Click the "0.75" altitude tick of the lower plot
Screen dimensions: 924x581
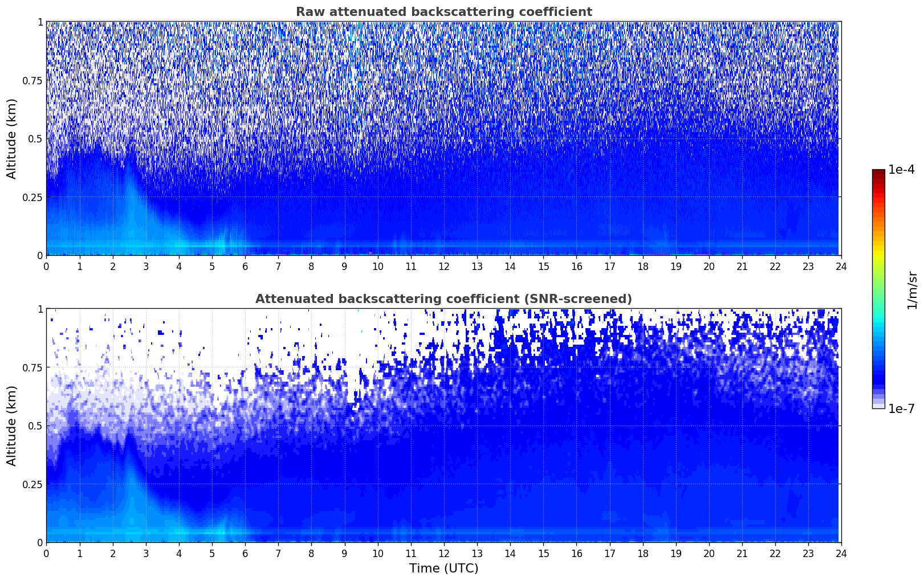[32, 367]
